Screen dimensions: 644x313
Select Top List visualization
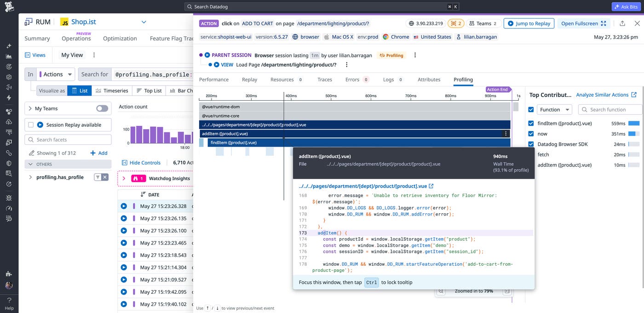tap(149, 91)
